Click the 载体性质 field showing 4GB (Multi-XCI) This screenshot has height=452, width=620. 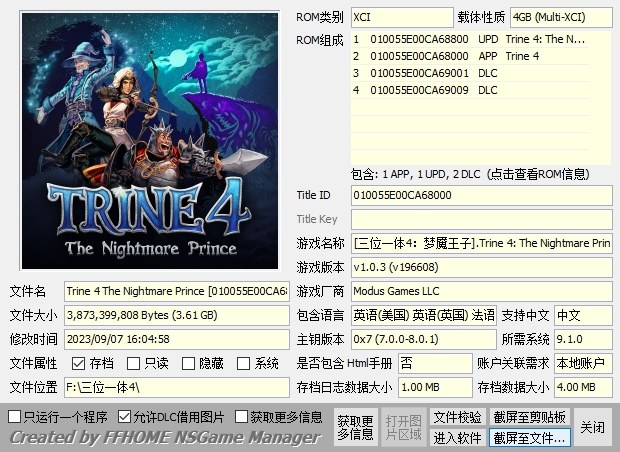point(561,17)
